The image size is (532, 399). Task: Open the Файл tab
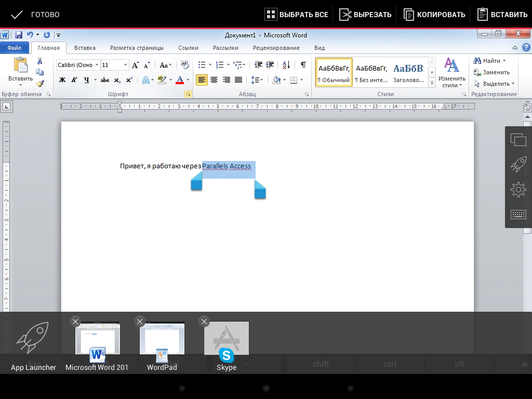(14, 48)
